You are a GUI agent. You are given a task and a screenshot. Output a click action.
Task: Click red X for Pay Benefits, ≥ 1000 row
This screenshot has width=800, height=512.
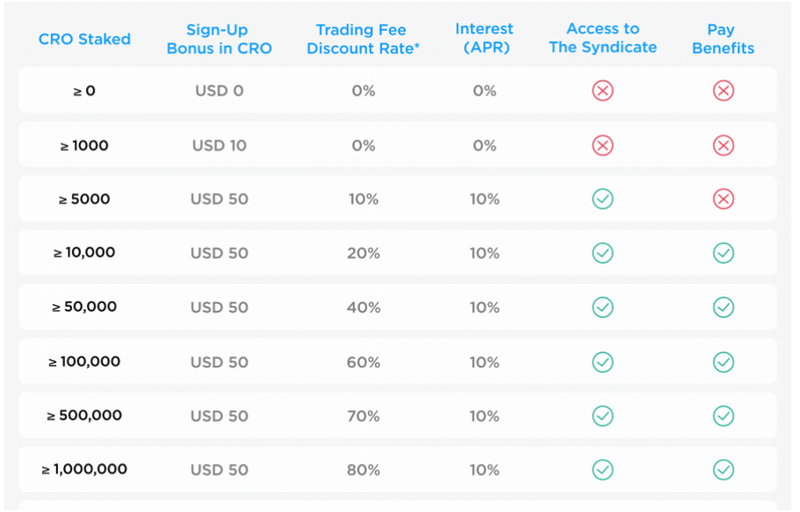pyautogui.click(x=723, y=146)
